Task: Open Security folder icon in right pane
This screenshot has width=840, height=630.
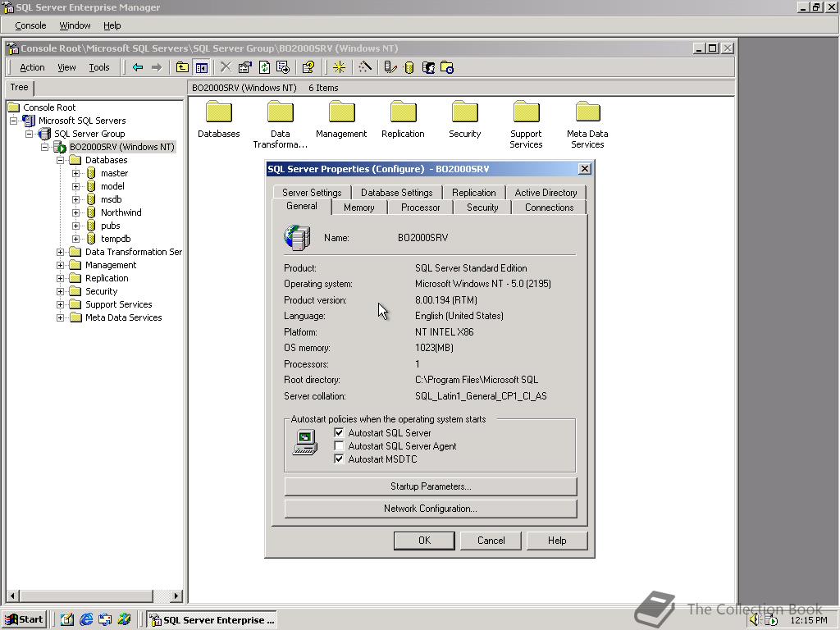Action: pyautogui.click(x=464, y=112)
